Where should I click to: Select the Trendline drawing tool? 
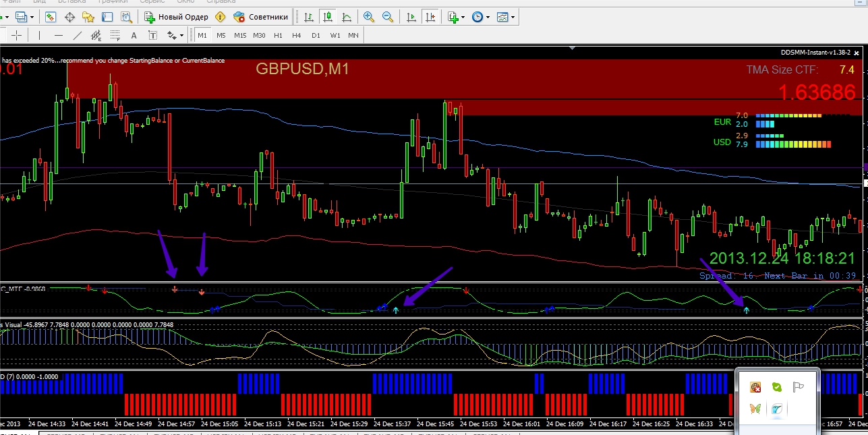click(x=78, y=35)
